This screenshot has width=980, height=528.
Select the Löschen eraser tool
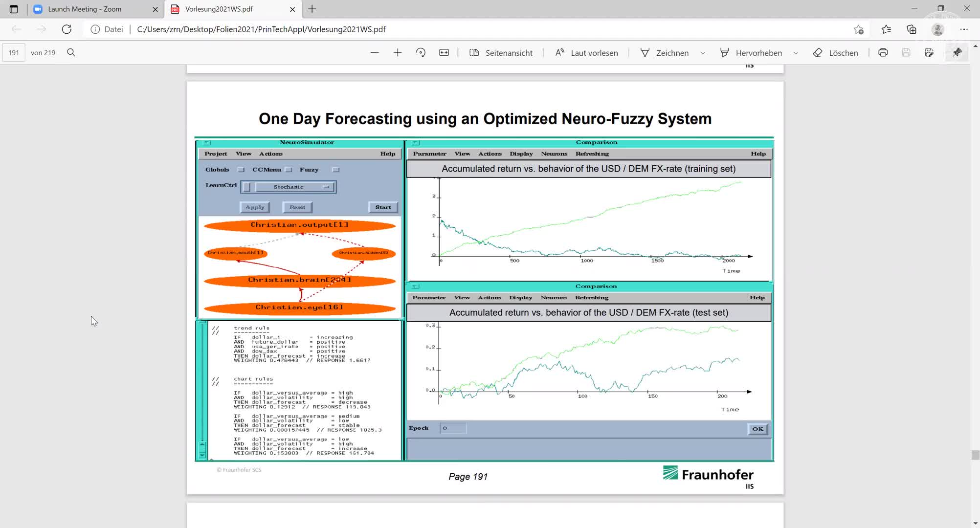(835, 53)
